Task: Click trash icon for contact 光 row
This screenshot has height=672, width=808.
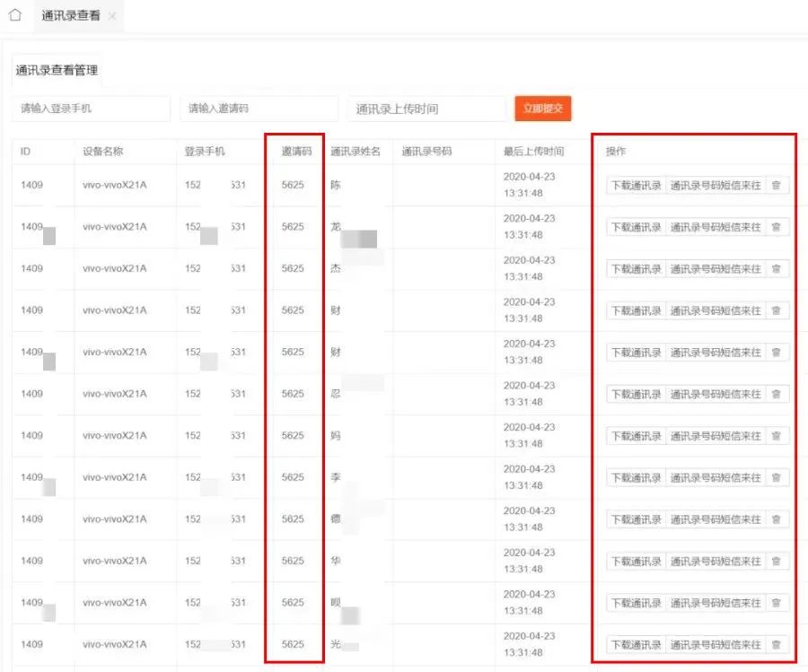Action: tap(777, 644)
